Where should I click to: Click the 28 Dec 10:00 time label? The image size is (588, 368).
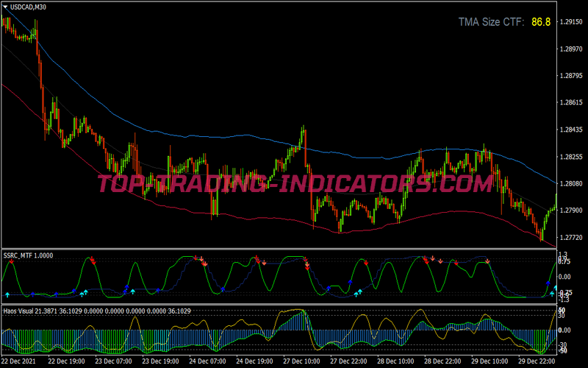[x=395, y=361]
